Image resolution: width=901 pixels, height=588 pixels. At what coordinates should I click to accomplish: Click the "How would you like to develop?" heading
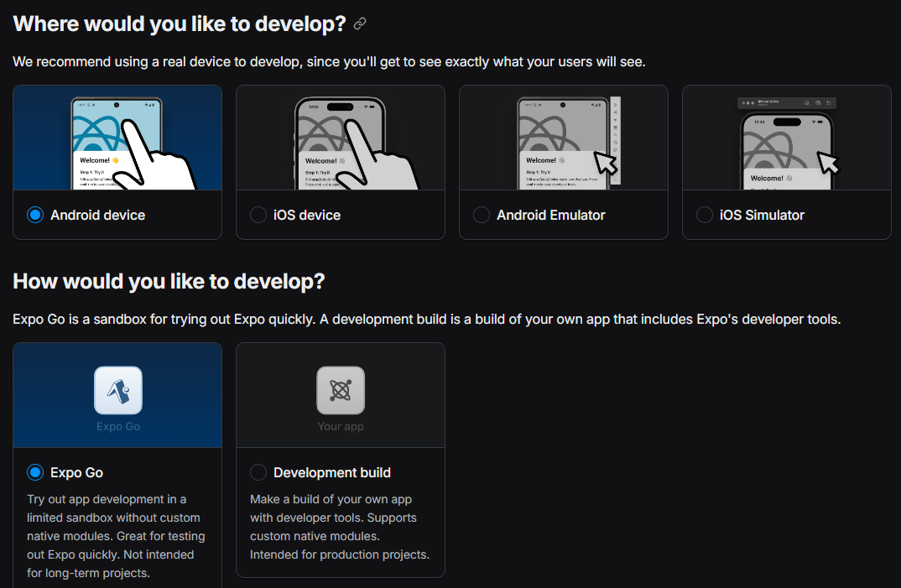coord(169,281)
